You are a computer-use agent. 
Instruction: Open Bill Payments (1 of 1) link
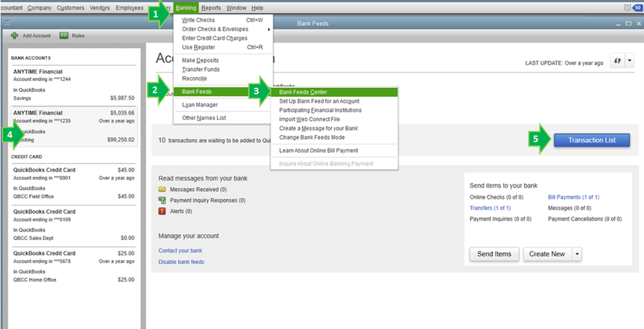573,197
